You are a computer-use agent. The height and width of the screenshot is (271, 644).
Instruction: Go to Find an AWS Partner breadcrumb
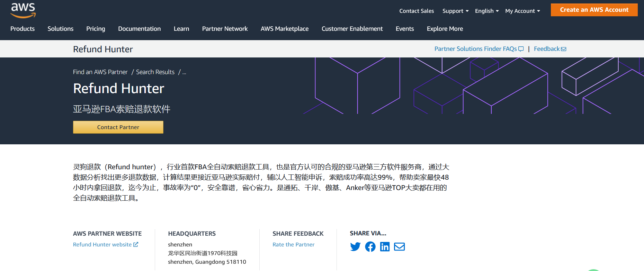[100, 72]
